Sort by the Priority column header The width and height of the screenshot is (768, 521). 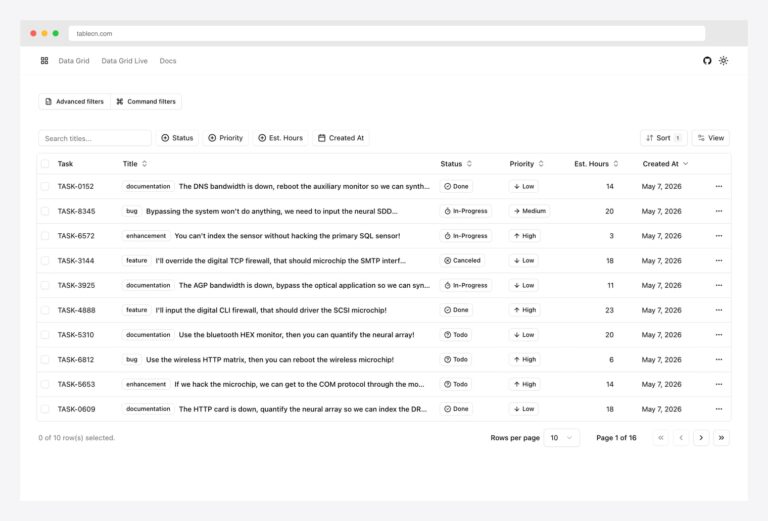527,164
